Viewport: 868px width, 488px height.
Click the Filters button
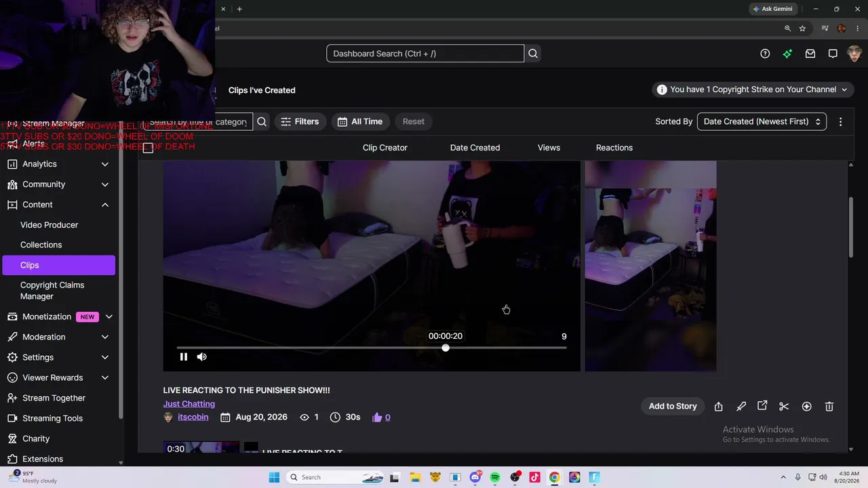click(x=300, y=121)
